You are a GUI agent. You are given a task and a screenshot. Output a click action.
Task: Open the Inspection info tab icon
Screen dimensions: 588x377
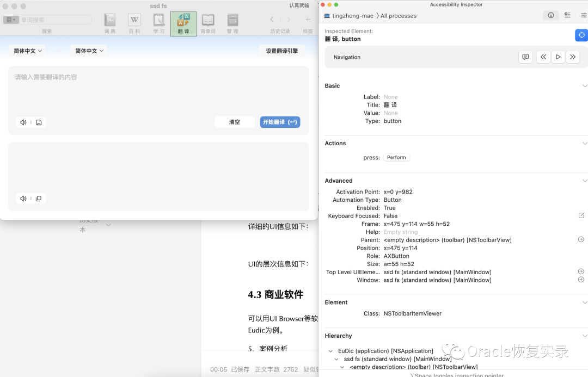coord(550,15)
